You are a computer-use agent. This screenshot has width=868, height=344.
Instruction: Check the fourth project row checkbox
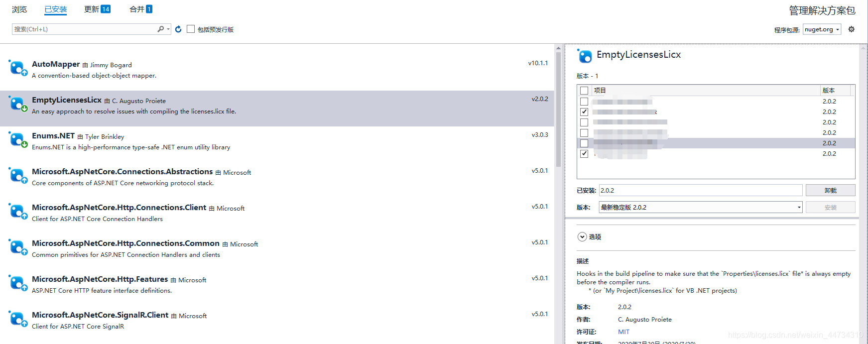point(584,133)
